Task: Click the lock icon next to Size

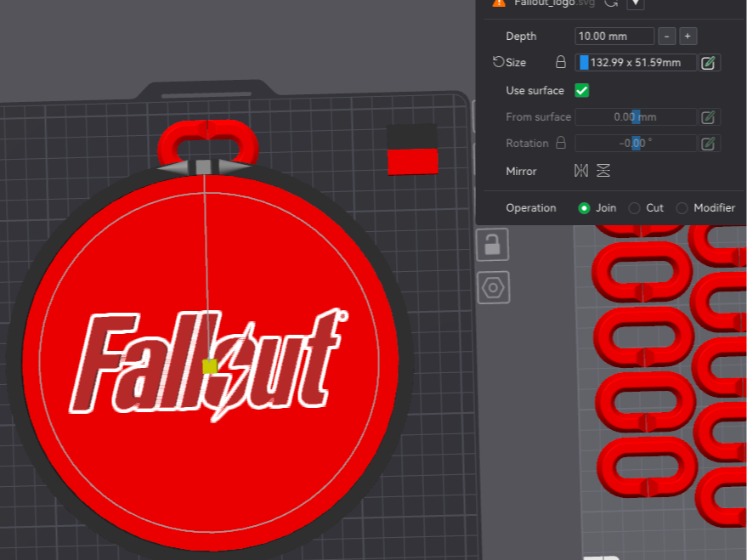Action: (x=560, y=62)
